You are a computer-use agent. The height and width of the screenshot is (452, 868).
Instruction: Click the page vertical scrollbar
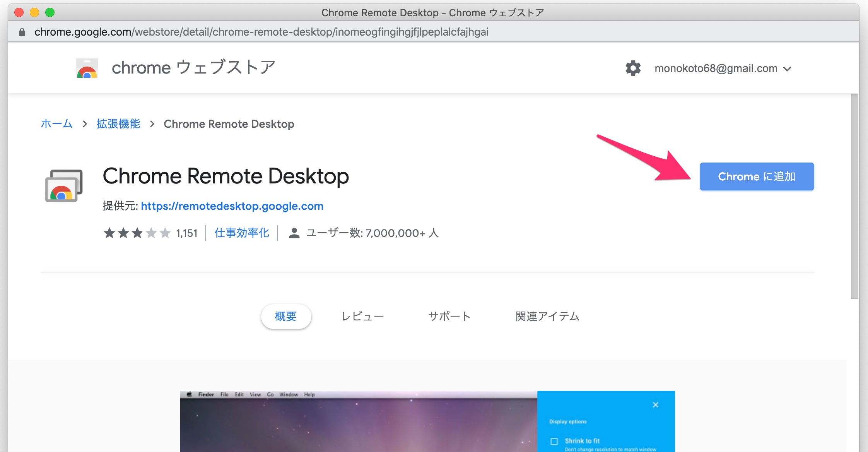click(x=855, y=196)
